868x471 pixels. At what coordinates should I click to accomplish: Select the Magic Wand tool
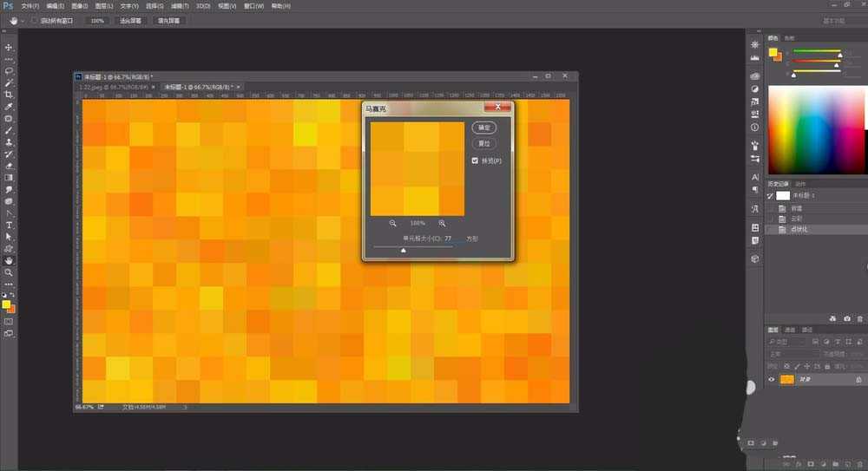[x=10, y=82]
